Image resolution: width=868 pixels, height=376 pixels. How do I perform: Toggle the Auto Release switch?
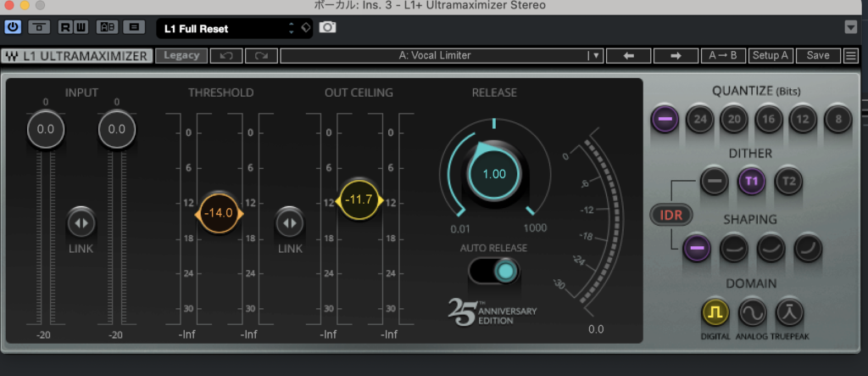pyautogui.click(x=494, y=271)
